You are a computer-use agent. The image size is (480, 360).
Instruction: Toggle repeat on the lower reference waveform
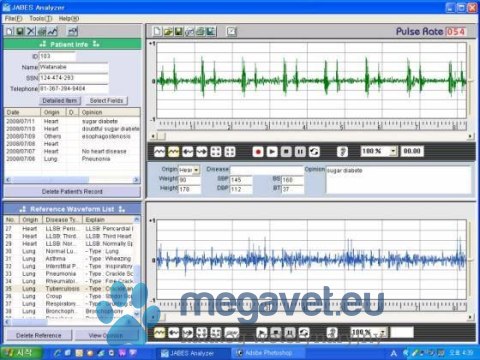304,333
